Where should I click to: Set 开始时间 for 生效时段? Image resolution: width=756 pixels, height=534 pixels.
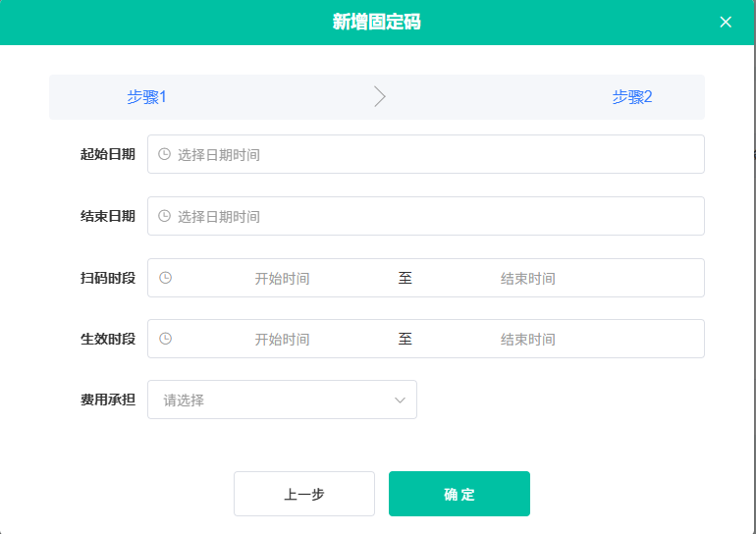click(282, 340)
